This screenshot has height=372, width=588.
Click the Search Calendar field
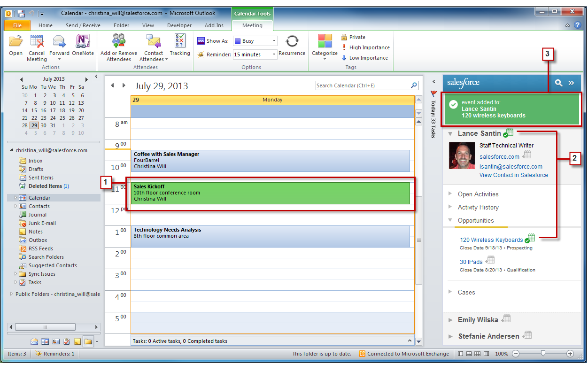(362, 85)
